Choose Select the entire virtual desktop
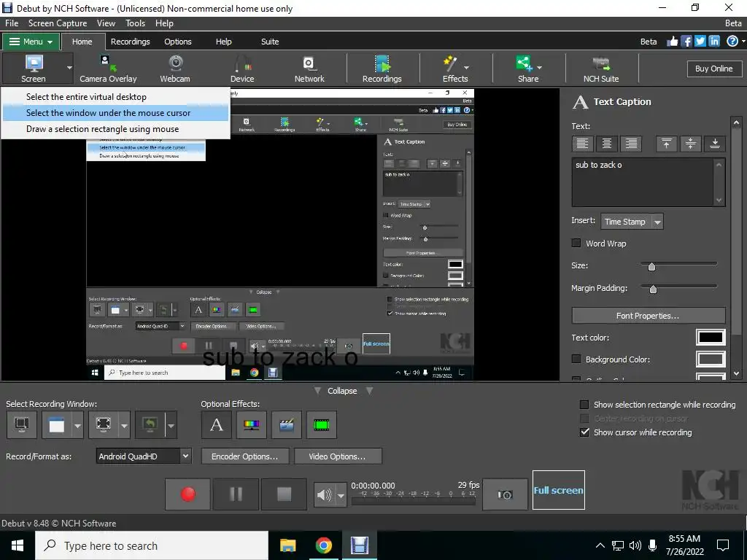Image resolution: width=747 pixels, height=560 pixels. click(115, 97)
